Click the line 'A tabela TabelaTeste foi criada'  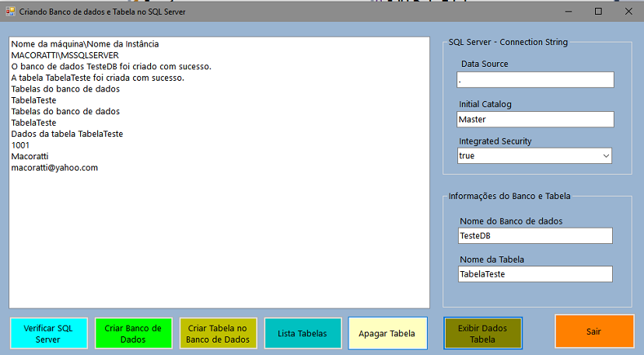[x=98, y=78]
